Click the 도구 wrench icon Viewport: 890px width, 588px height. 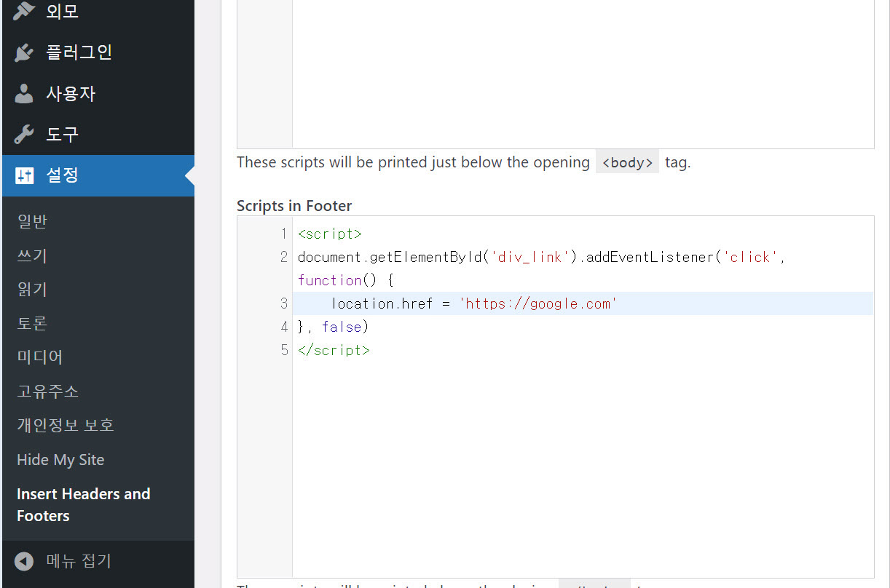point(24,135)
